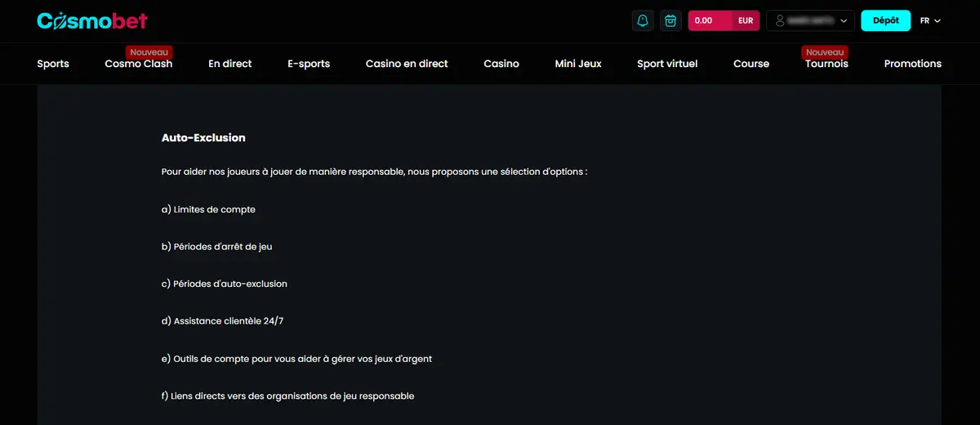Image resolution: width=980 pixels, height=425 pixels.
Task: Go to Cosmo Clash section
Action: [x=139, y=64]
